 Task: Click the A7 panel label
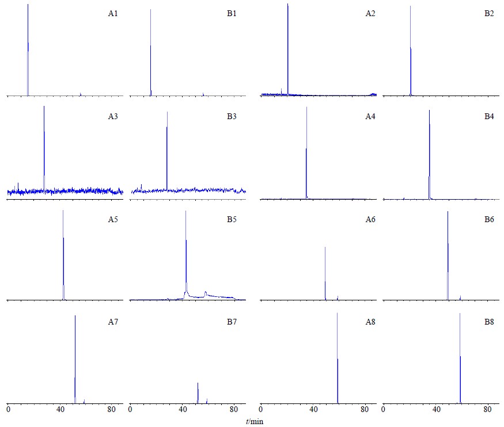pyautogui.click(x=113, y=322)
